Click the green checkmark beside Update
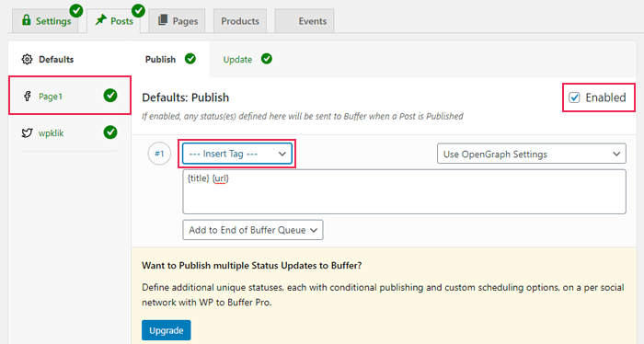This screenshot has width=644, height=344. pyautogui.click(x=267, y=59)
